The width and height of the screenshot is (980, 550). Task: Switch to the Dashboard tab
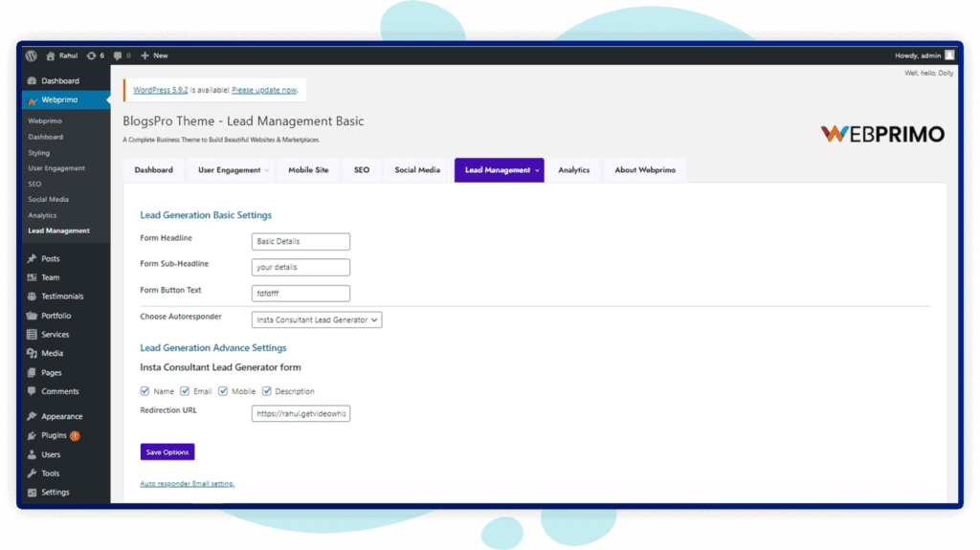[154, 170]
